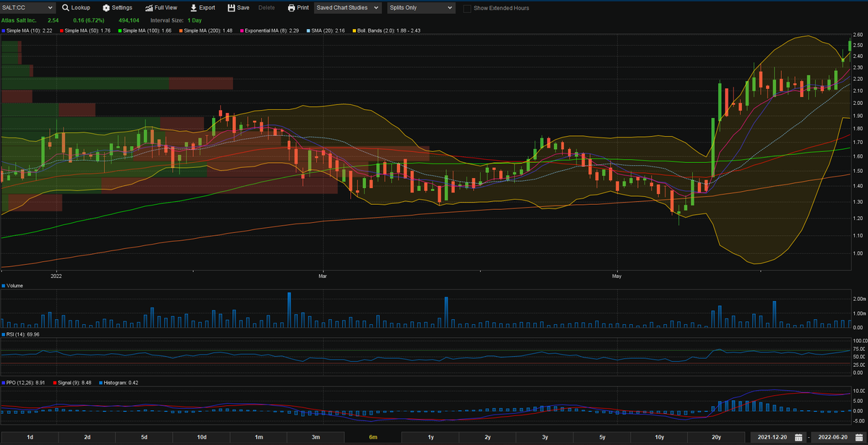This screenshot has height=445, width=868.
Task: Select the 3m time range
Action: (x=316, y=437)
